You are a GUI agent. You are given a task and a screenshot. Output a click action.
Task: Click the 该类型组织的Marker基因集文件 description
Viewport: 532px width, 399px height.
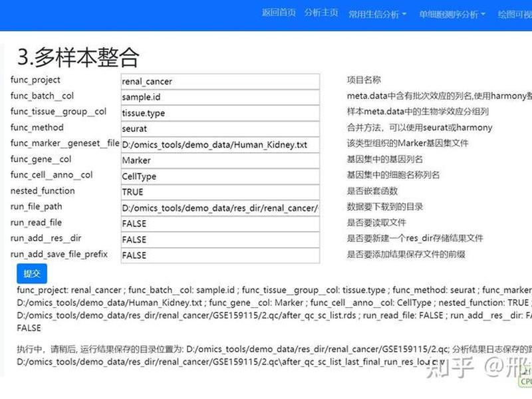(408, 144)
